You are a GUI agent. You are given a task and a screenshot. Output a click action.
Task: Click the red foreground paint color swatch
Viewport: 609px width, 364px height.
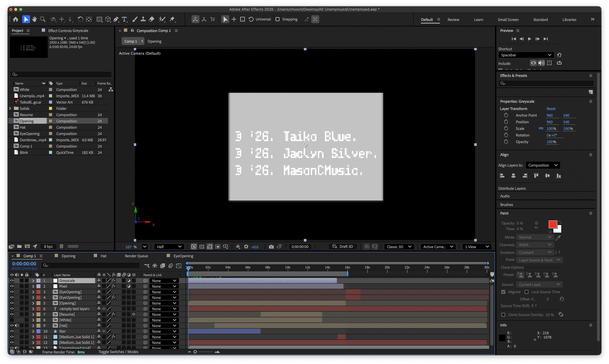pyautogui.click(x=552, y=224)
